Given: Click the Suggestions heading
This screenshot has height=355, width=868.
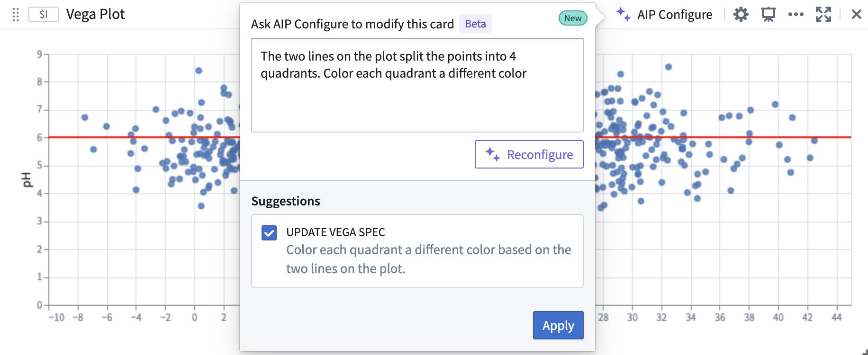Looking at the screenshot, I should 286,201.
